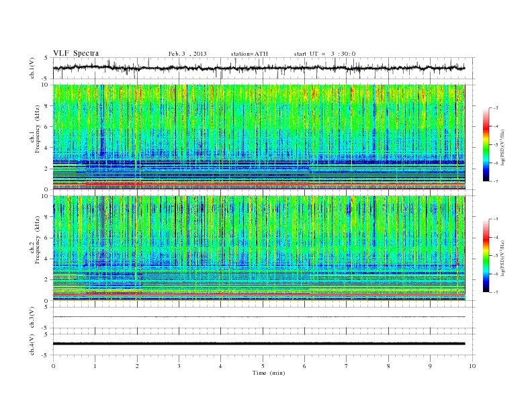
Task: Click the "-5" label on the upper colorbar
Action: coord(496,145)
